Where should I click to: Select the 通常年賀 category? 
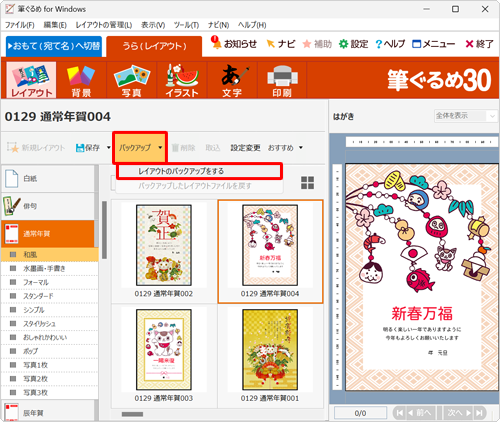click(48, 234)
